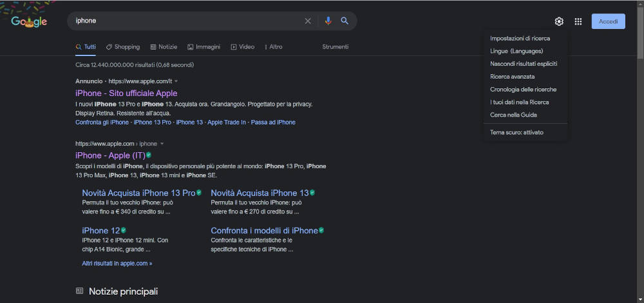This screenshot has height=303, width=644.
Task: Open ad sitelink Apple Trade In
Action: (x=227, y=122)
